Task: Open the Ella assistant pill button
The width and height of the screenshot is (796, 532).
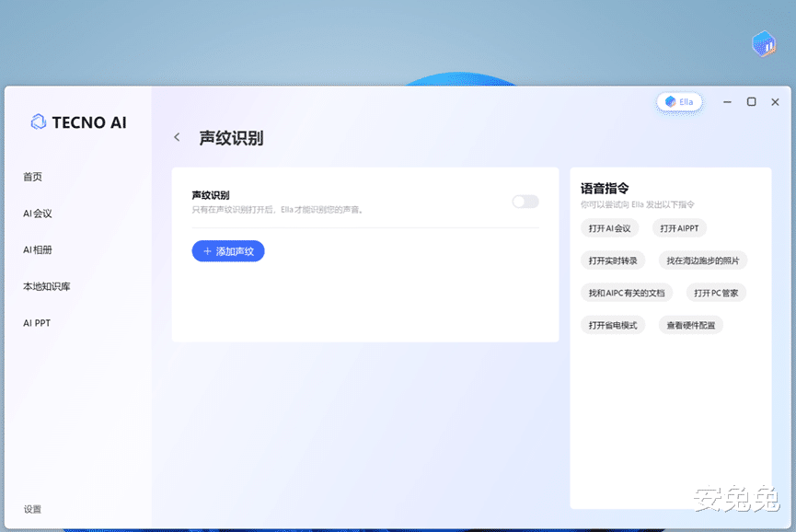Action: (x=679, y=102)
